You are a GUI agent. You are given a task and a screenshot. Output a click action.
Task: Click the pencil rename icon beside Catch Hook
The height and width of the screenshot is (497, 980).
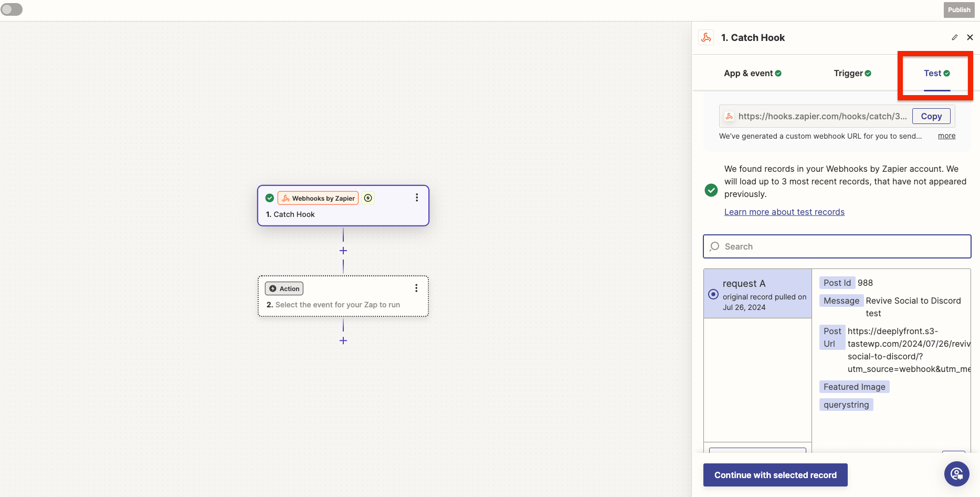[x=954, y=37]
